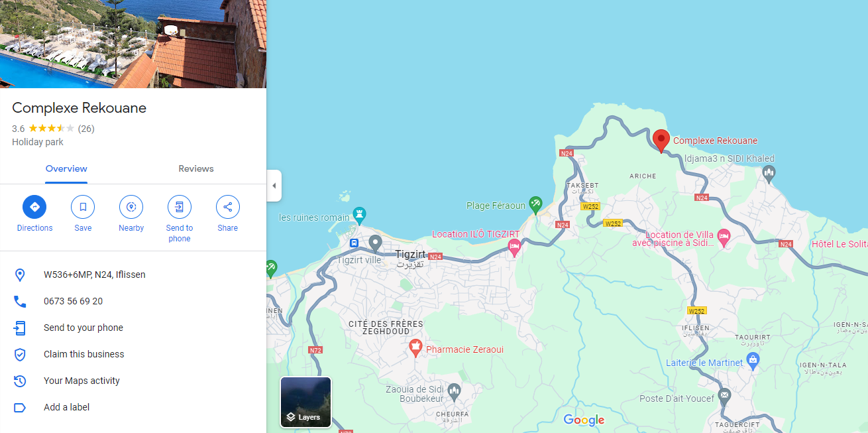Open the Laiterie le Martinet shop marker

[753, 361]
